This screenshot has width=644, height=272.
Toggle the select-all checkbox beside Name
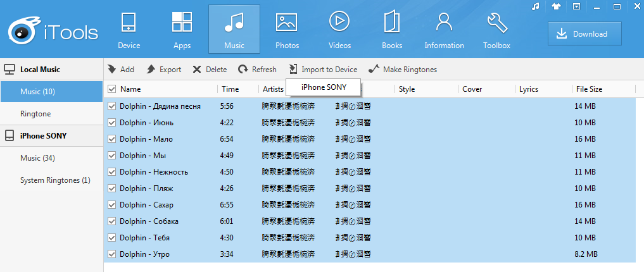112,89
